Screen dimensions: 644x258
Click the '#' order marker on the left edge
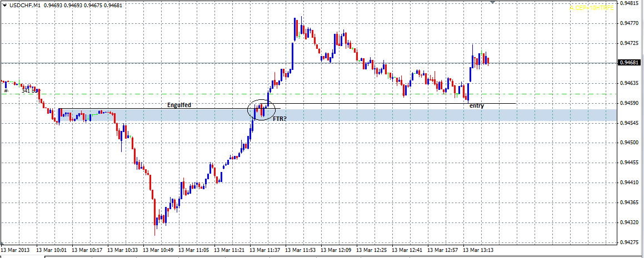6,90
